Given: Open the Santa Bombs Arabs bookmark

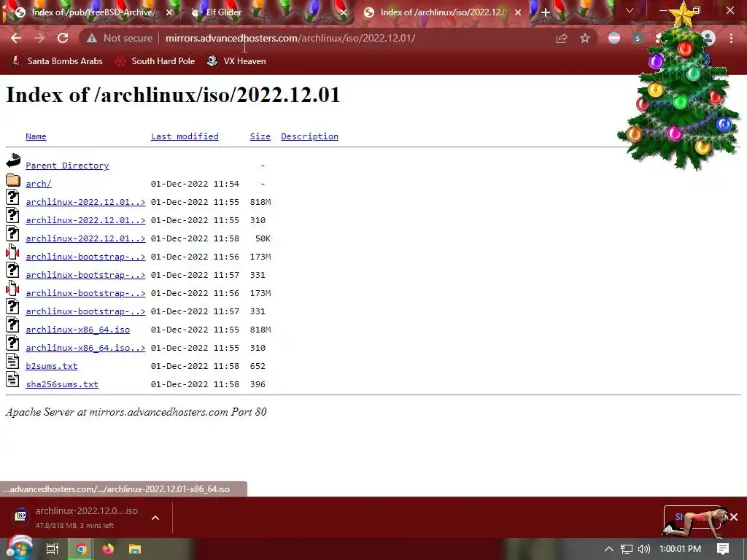Looking at the screenshot, I should [x=57, y=61].
